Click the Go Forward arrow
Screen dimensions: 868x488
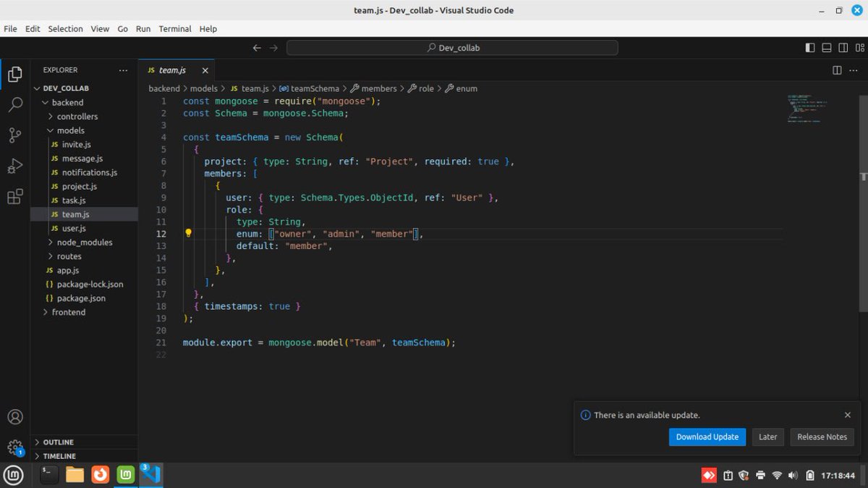(x=273, y=48)
